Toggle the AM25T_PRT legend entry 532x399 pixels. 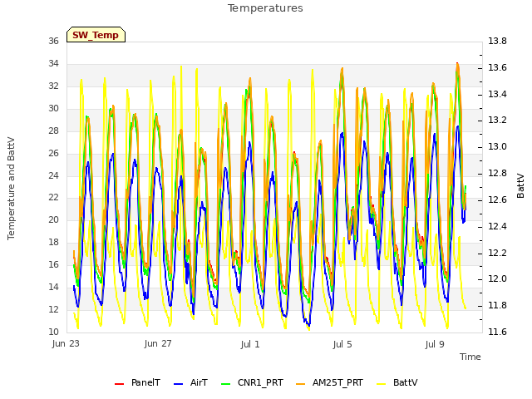coord(329,382)
